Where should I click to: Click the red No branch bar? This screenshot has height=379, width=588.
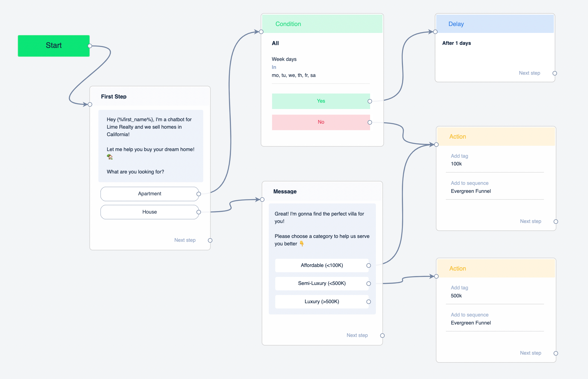click(321, 122)
